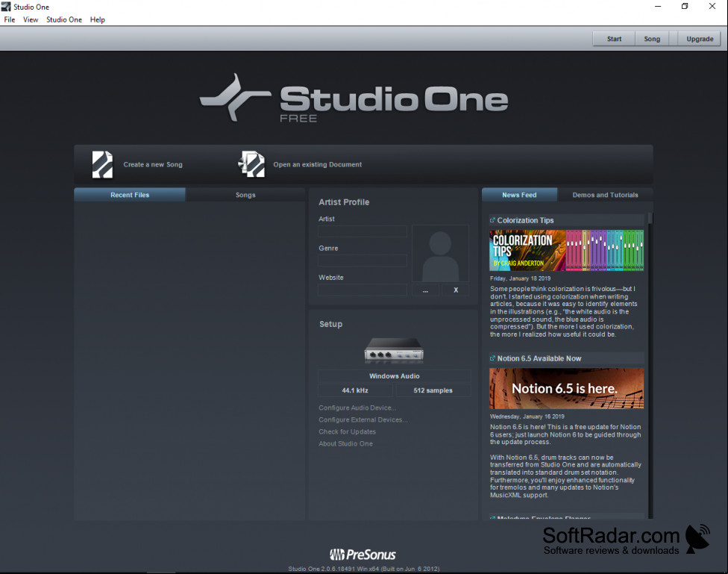Click Check for Updates link
The height and width of the screenshot is (574, 728).
[348, 431]
